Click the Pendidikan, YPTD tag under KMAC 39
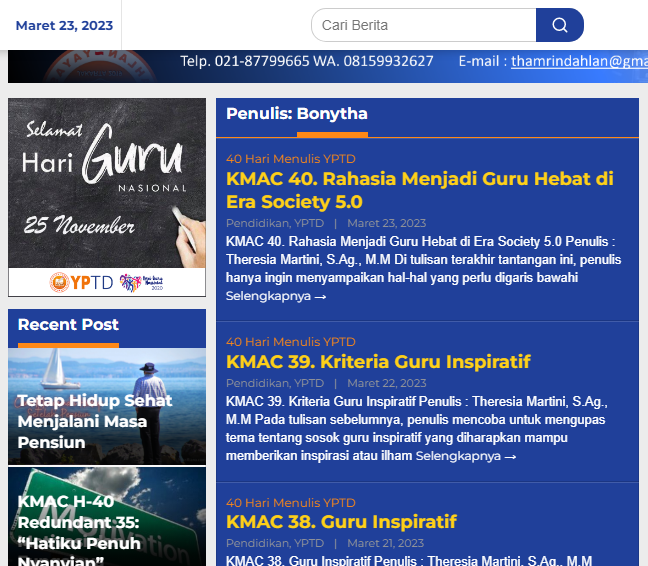This screenshot has width=648, height=566. (x=274, y=383)
